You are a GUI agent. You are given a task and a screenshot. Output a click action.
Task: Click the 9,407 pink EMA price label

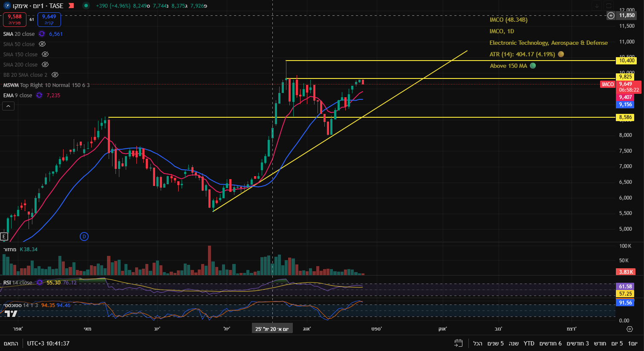click(x=625, y=97)
